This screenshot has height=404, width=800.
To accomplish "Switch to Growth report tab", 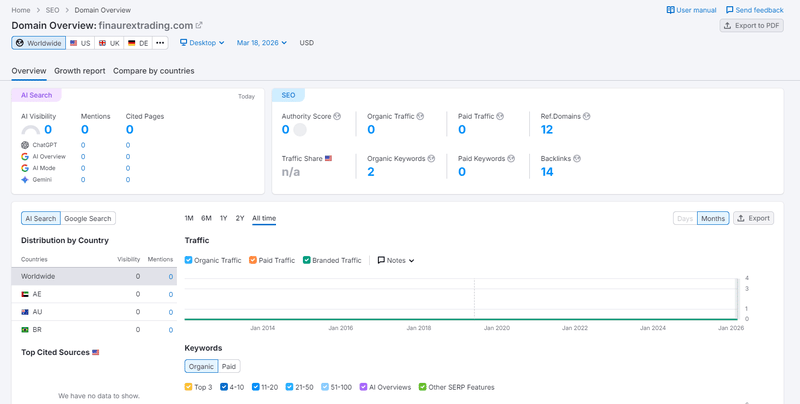I will (x=80, y=71).
